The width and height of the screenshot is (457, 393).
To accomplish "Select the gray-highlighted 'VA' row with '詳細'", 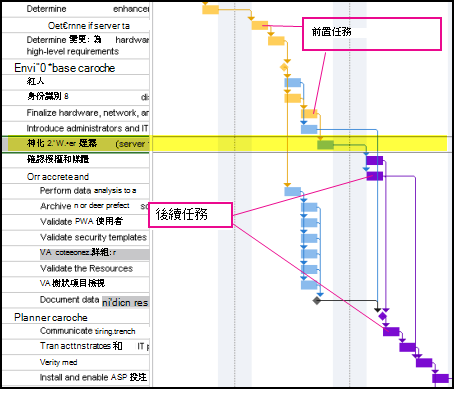I will pos(76,253).
